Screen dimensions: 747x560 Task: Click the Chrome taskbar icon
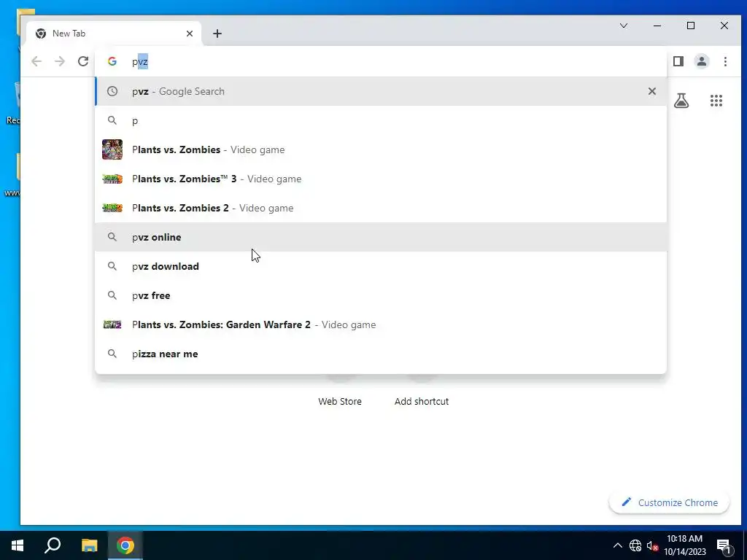tap(125, 545)
